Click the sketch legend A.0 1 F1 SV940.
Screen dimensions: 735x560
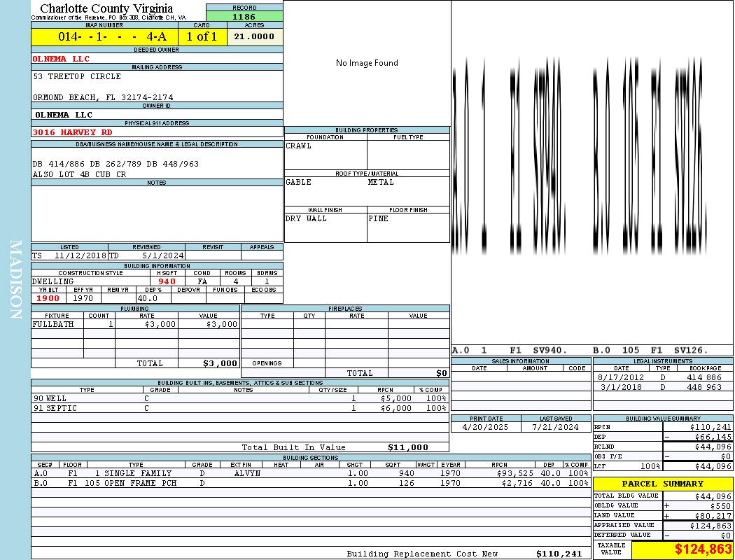point(510,350)
